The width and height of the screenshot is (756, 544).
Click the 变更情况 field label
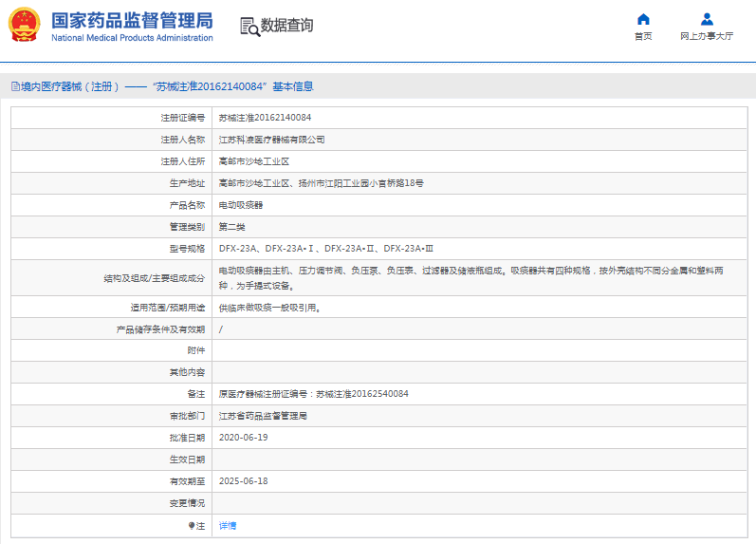(x=187, y=503)
